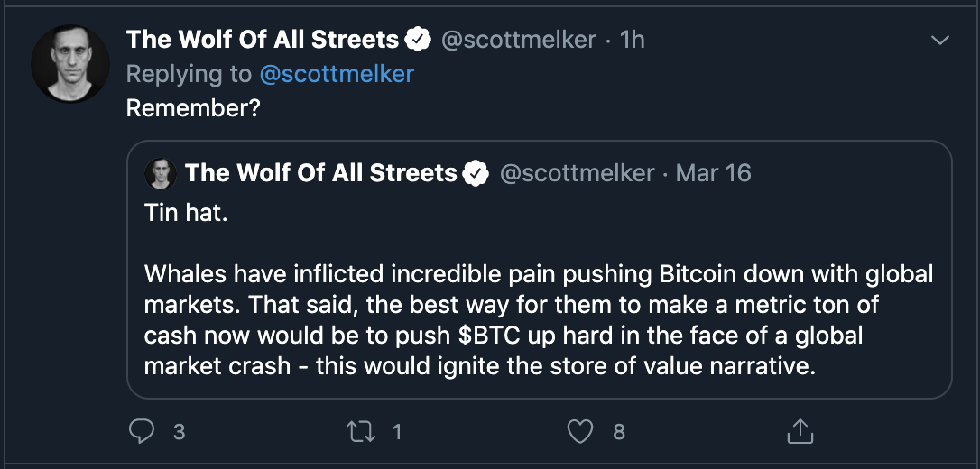Click the quoted tweet's author display name
Screen dimensions: 980x469
click(x=320, y=173)
